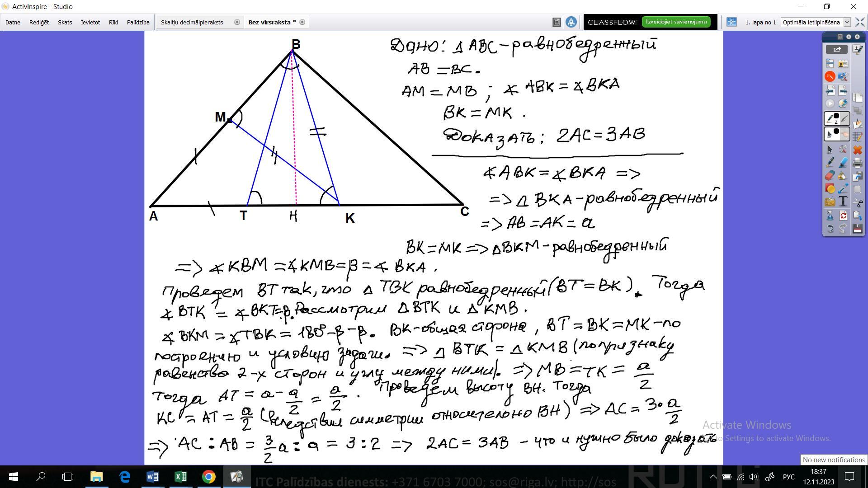Select the Highlighter tool
The image size is (868, 488).
click(843, 162)
